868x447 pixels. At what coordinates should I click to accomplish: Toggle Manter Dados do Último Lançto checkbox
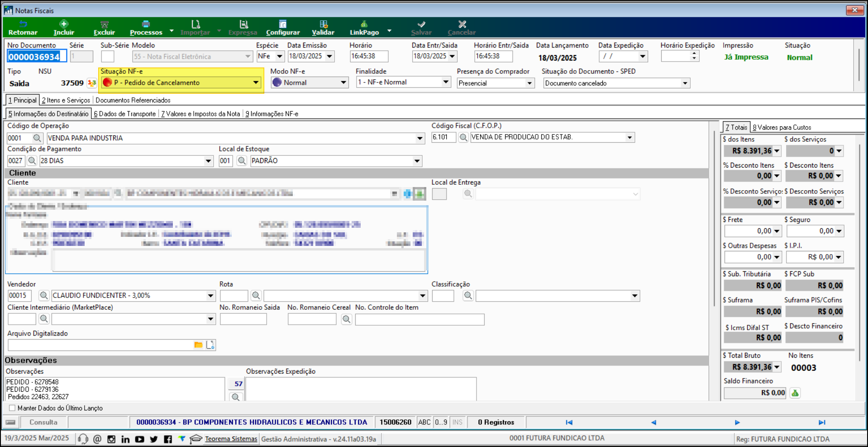tap(12, 408)
